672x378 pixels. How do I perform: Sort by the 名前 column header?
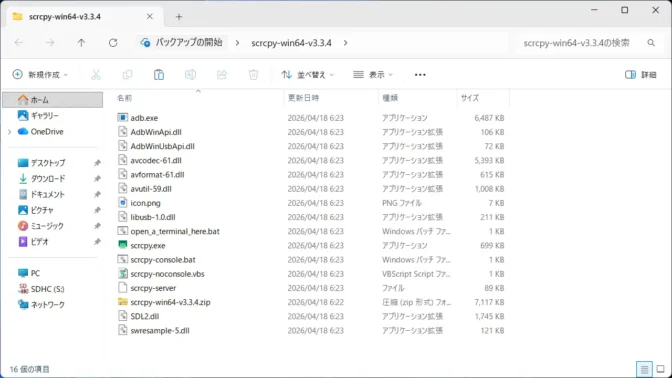tap(125, 98)
